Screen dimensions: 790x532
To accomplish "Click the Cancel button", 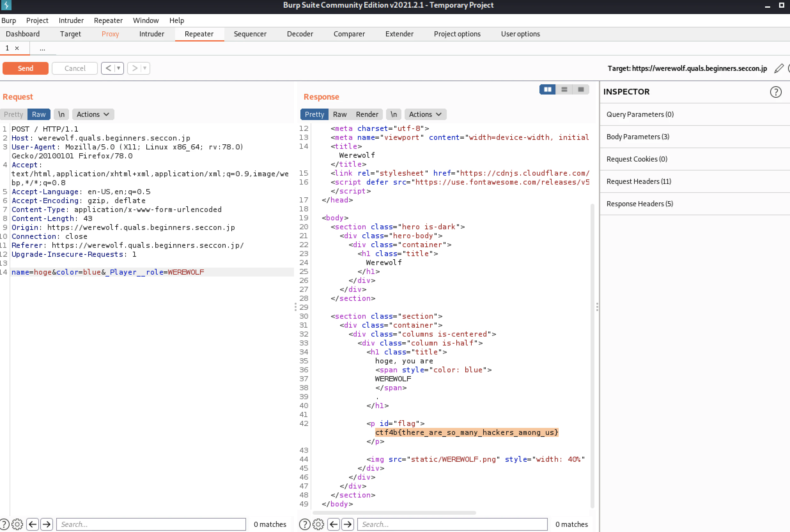I will pos(75,68).
